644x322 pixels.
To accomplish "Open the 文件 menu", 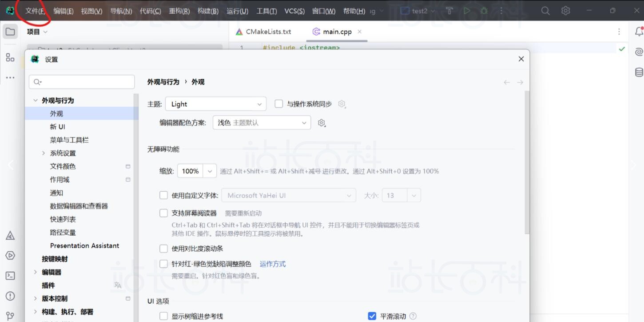I will tap(35, 11).
